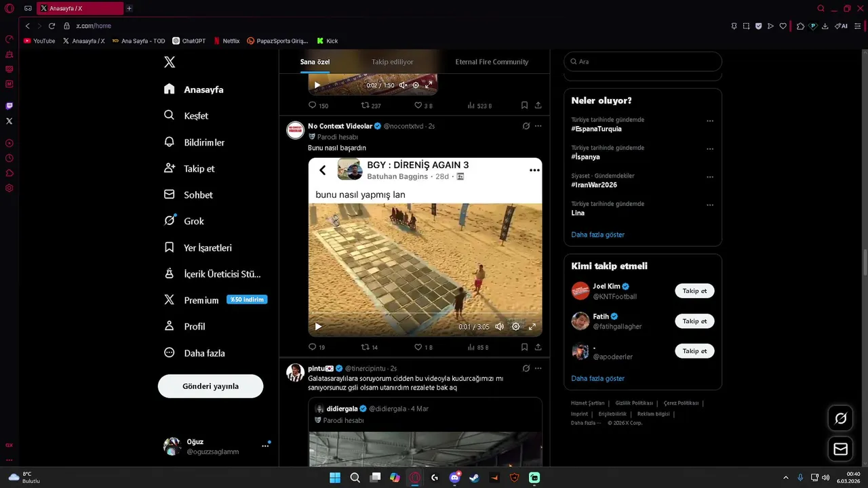Open #IranWar2026 trending topic
The width and height of the screenshot is (868, 488).
tap(594, 185)
